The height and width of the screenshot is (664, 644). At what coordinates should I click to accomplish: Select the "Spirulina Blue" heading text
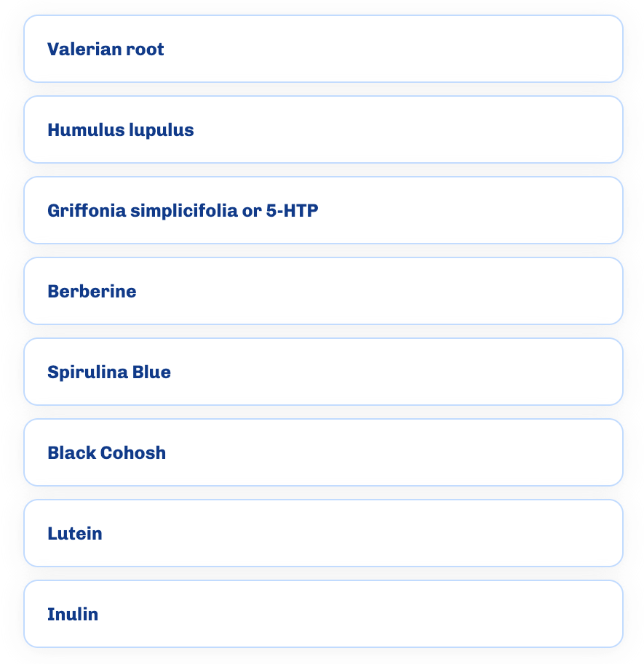[109, 372]
